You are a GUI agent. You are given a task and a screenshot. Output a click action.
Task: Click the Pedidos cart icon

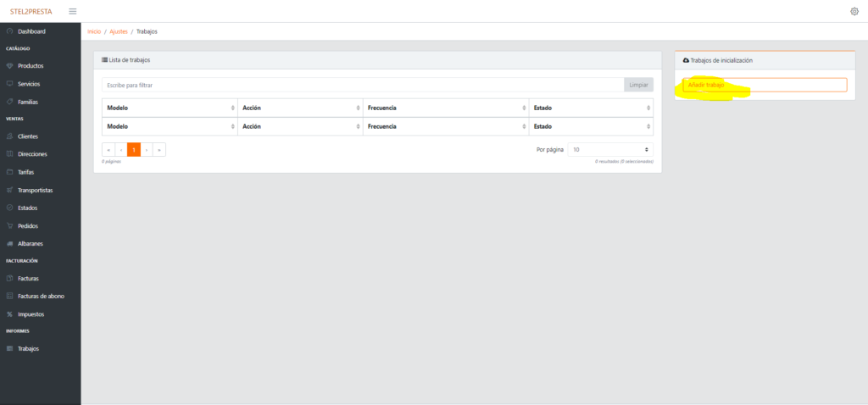(x=9, y=226)
